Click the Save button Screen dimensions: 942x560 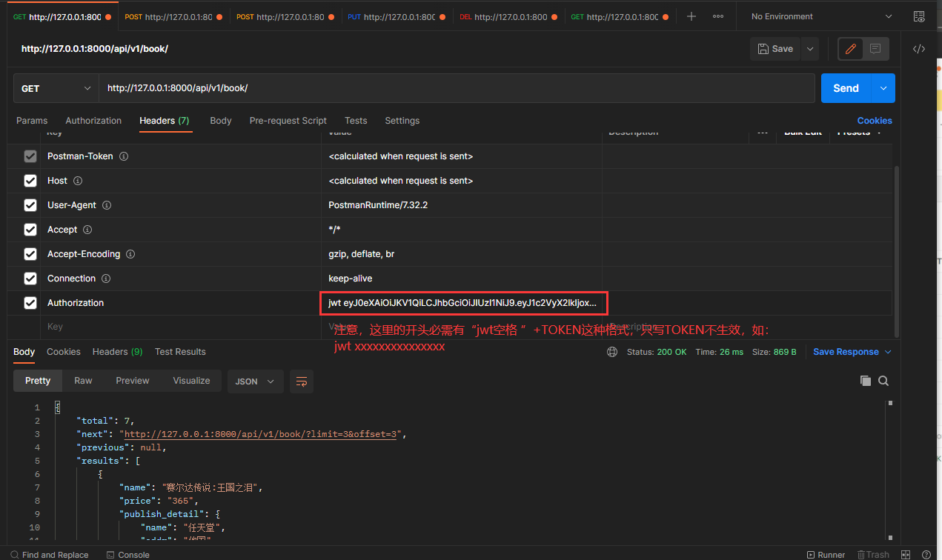pos(775,49)
